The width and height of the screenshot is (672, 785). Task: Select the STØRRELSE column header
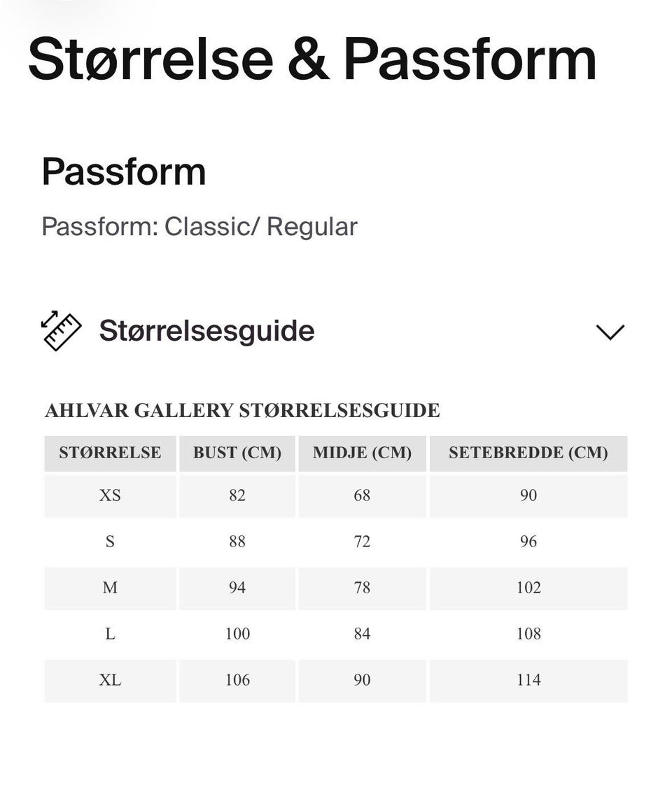pyautogui.click(x=110, y=453)
